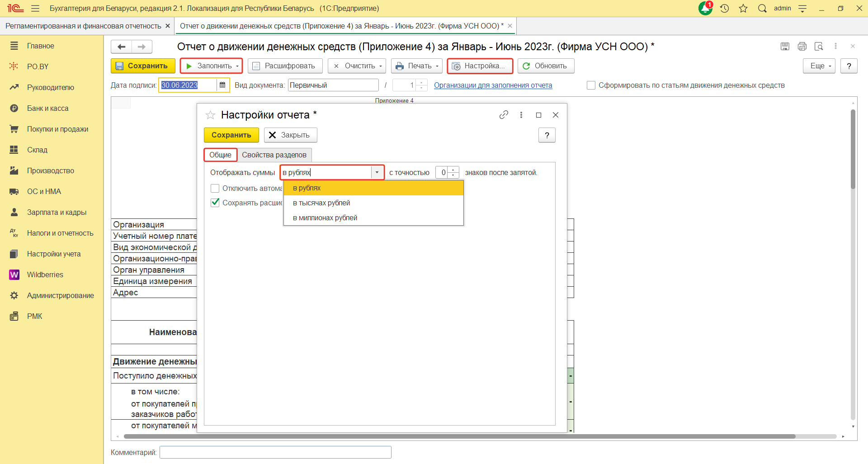868x464 pixels.
Task: Copy link to the settings dialog
Action: pos(504,115)
